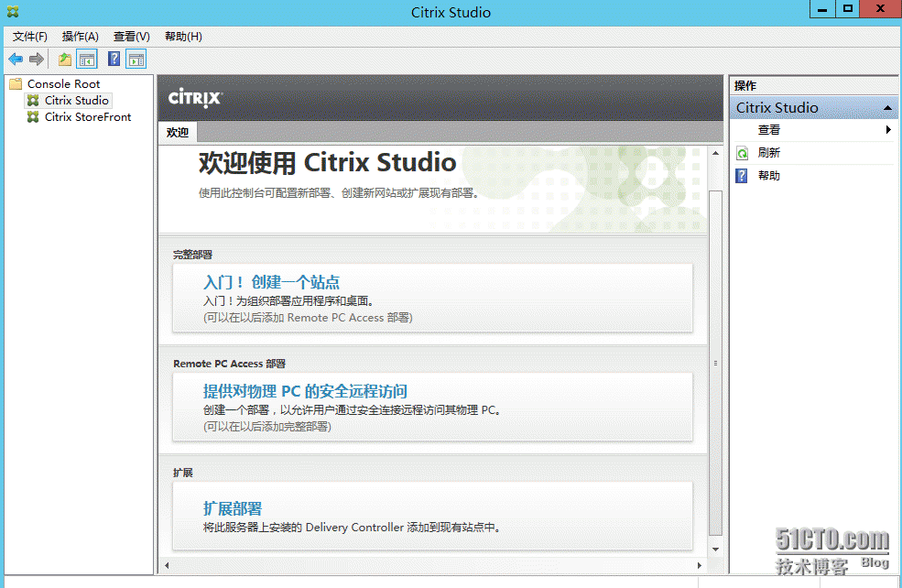Open the 文件(F) menu
The height and width of the screenshot is (588, 902).
(x=30, y=37)
